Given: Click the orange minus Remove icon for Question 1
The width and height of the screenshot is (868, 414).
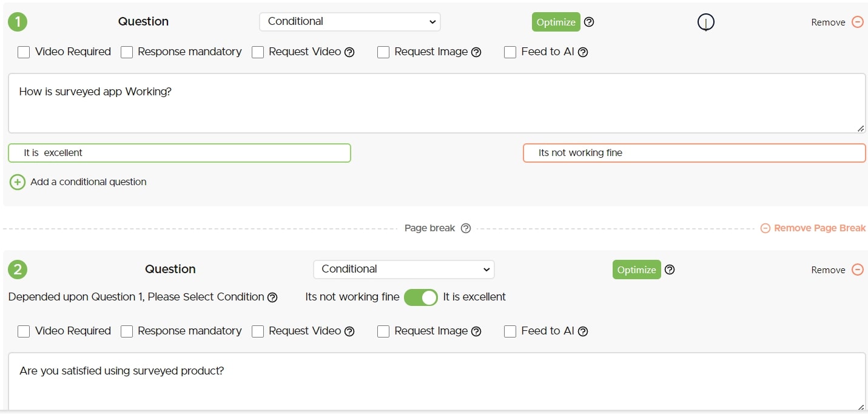Looking at the screenshot, I should tap(857, 22).
